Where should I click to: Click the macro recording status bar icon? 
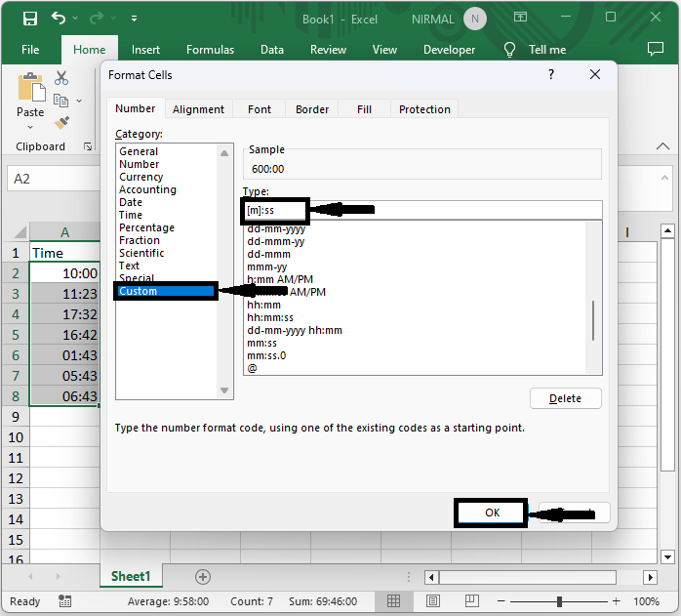pos(64,601)
